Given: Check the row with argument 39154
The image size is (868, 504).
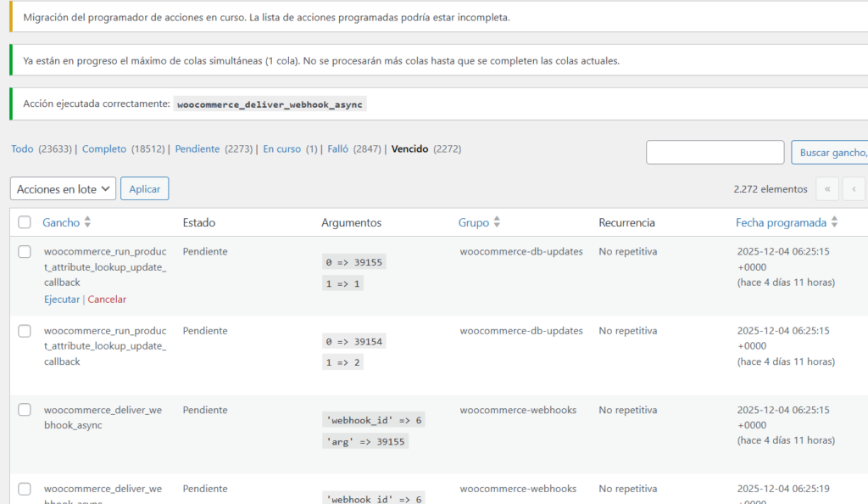Looking at the screenshot, I should click(x=25, y=331).
